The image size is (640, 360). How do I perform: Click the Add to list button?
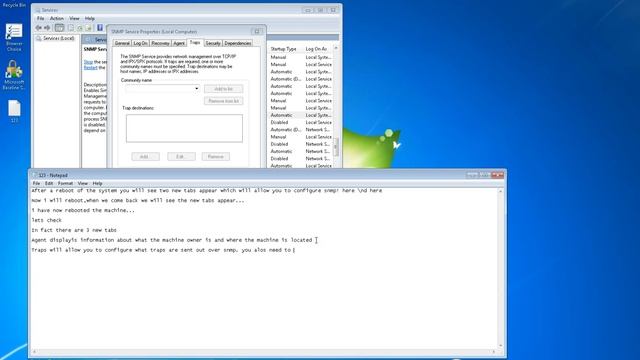pos(224,89)
